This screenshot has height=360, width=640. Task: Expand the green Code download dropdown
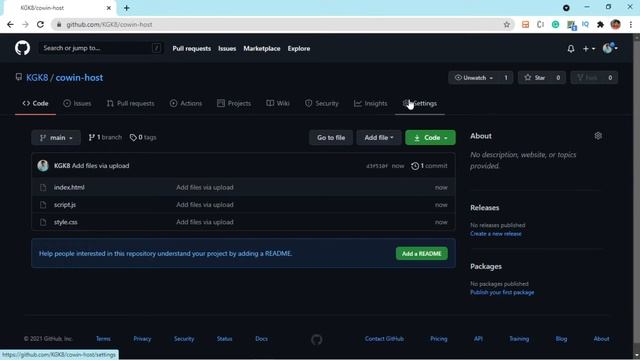[x=430, y=138]
